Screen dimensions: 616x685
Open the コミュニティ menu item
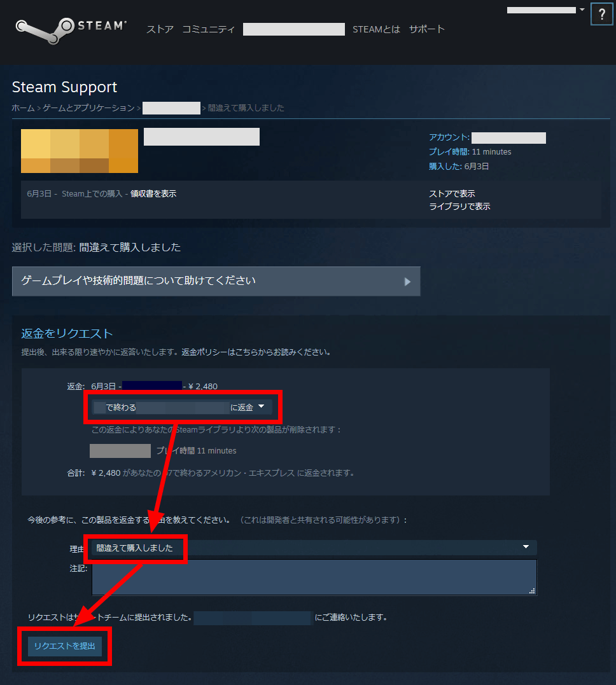coord(208,29)
